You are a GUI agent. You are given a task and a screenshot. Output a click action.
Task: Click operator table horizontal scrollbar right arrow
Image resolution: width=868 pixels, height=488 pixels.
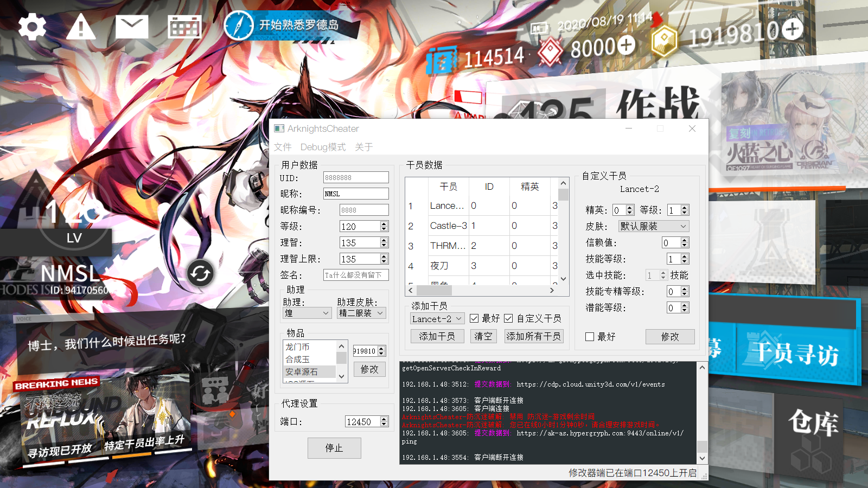(552, 290)
